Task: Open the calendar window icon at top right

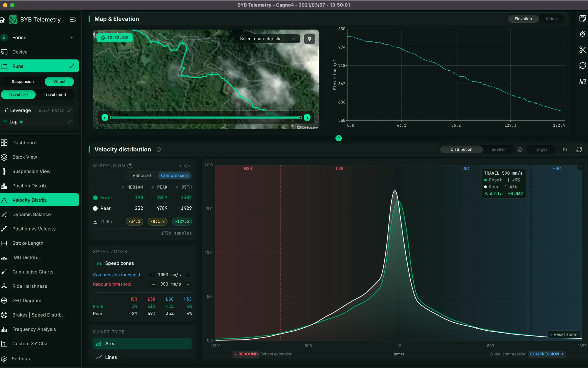Action: click(582, 19)
